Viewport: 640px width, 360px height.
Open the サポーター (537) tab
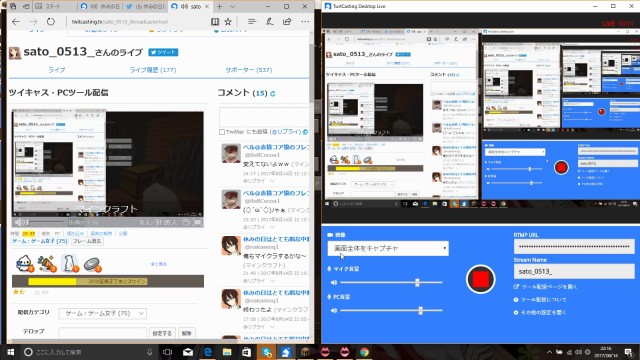pyautogui.click(x=249, y=70)
